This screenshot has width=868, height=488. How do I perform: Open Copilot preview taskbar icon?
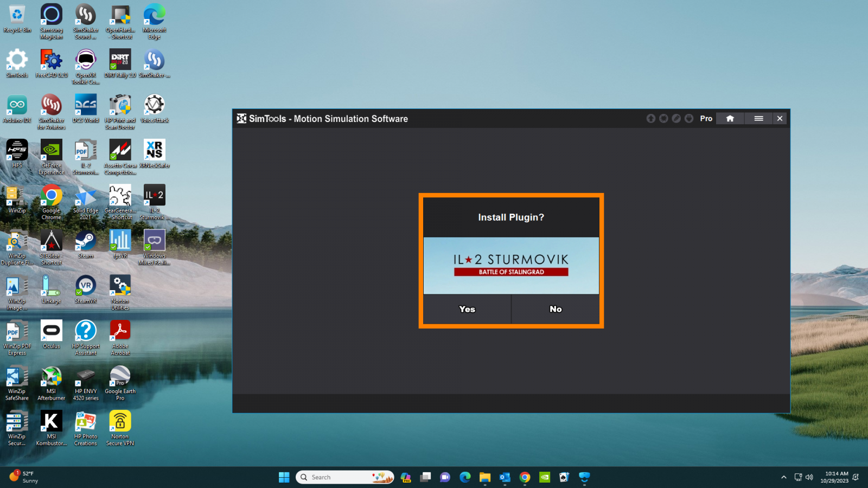(406, 477)
